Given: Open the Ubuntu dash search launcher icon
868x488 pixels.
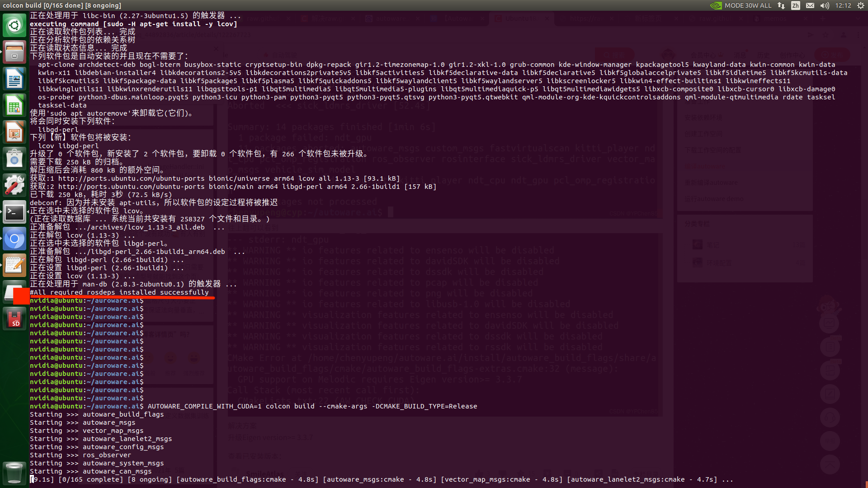Looking at the screenshot, I should 14,25.
